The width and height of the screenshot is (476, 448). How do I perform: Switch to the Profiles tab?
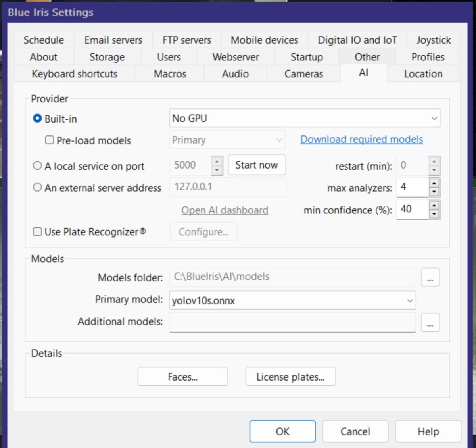coord(428,57)
